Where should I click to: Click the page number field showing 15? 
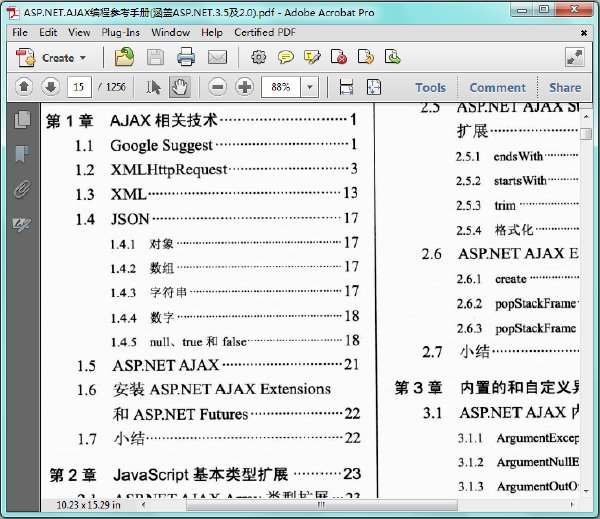[x=79, y=87]
